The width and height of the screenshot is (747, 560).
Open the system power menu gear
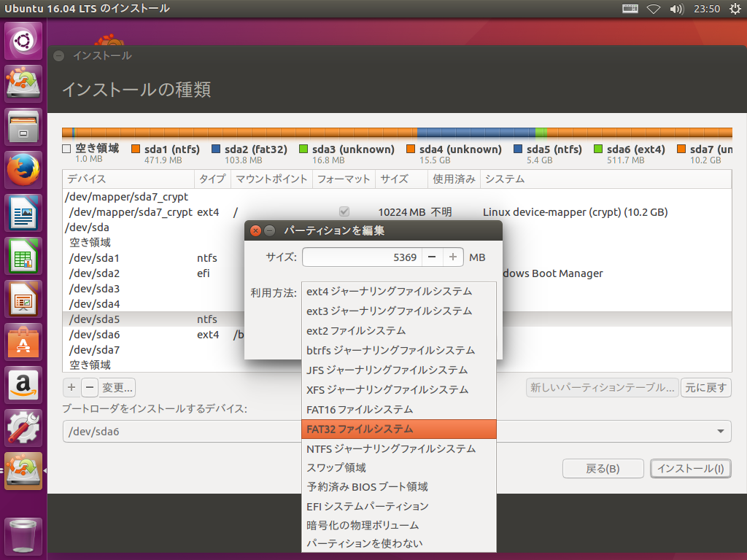tap(735, 9)
